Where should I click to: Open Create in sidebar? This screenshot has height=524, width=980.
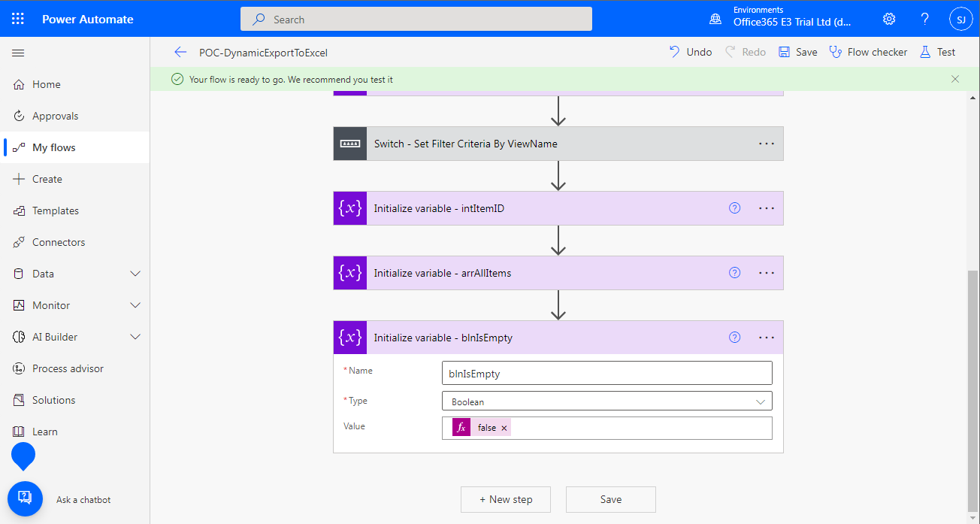tap(75, 179)
